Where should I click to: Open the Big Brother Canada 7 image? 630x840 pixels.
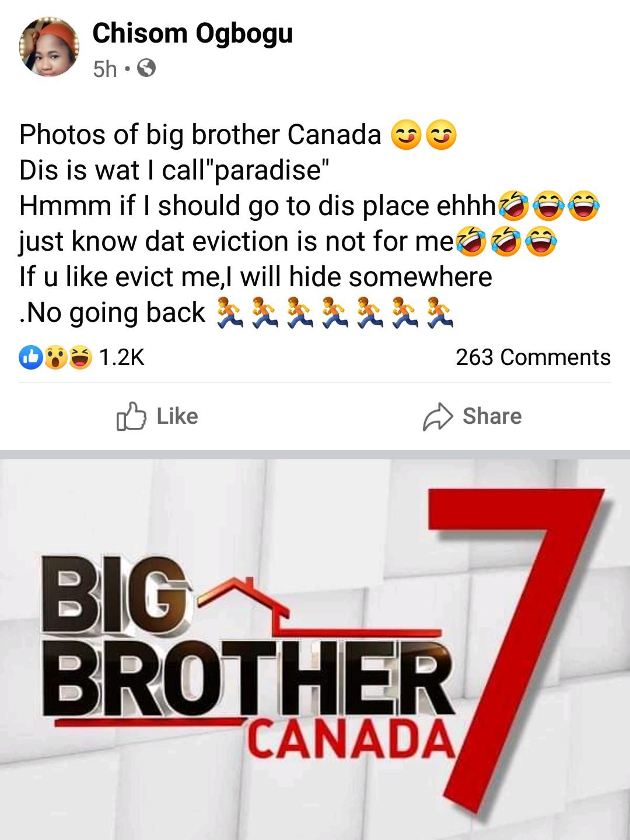(315, 649)
